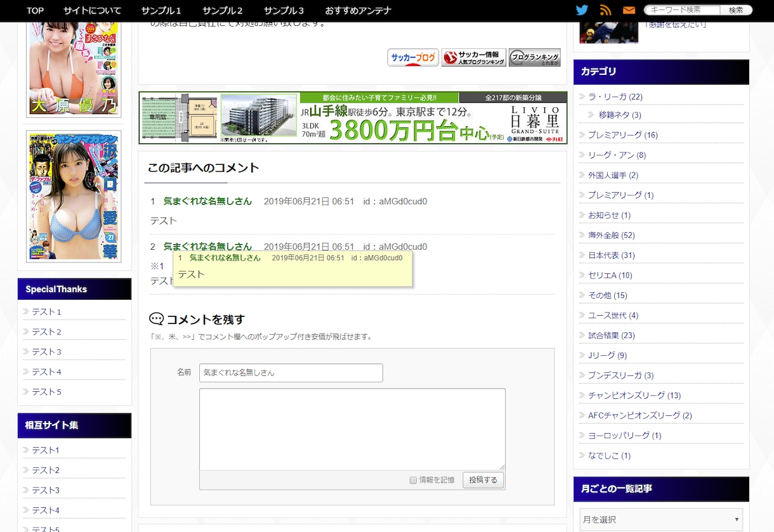Go to TOP in navigation bar
Image resolution: width=774 pixels, height=532 pixels.
pyautogui.click(x=35, y=11)
